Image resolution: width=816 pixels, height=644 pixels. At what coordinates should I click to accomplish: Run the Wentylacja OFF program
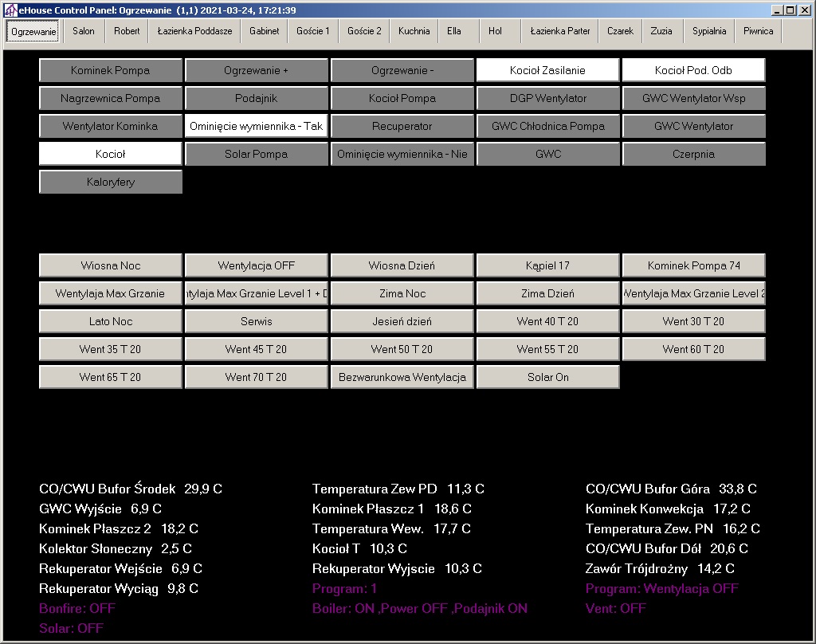pos(256,265)
